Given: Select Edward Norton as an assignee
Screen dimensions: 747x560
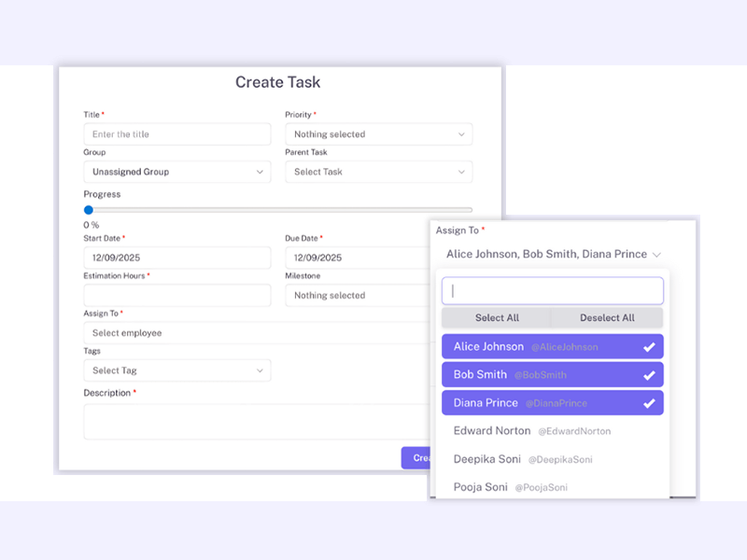Looking at the screenshot, I should [x=552, y=431].
